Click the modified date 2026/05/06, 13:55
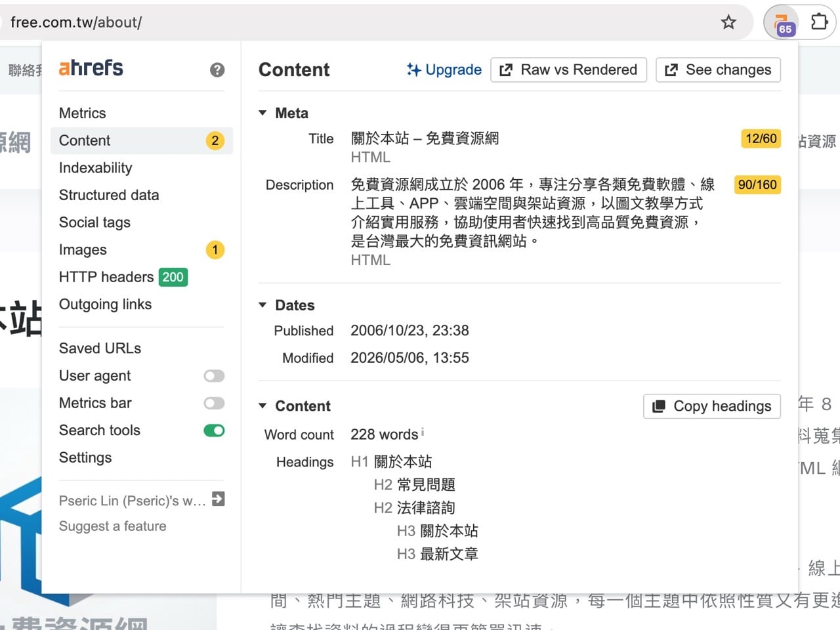The image size is (840, 630). [x=409, y=358]
